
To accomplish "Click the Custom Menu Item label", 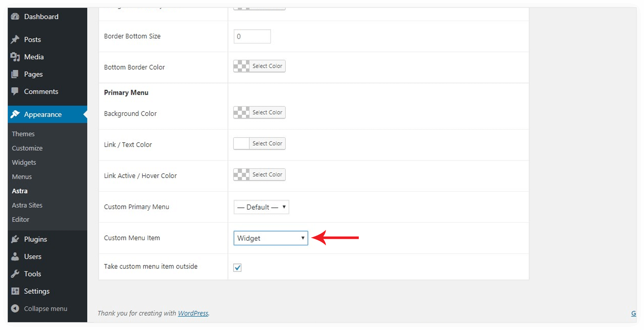I will pyautogui.click(x=132, y=238).
